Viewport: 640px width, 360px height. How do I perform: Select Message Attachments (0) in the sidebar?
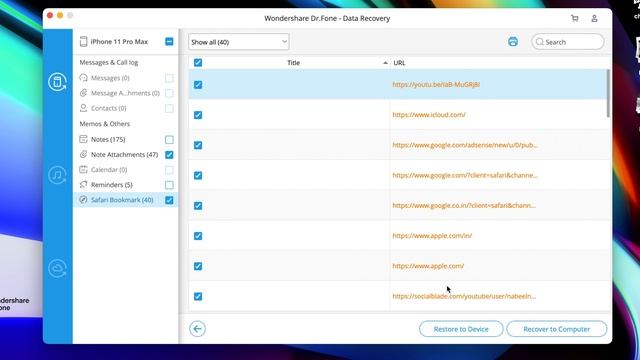click(x=125, y=93)
